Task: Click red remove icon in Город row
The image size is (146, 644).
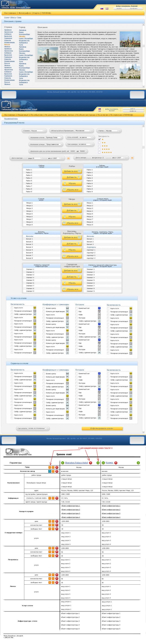Action: tap(57, 467)
